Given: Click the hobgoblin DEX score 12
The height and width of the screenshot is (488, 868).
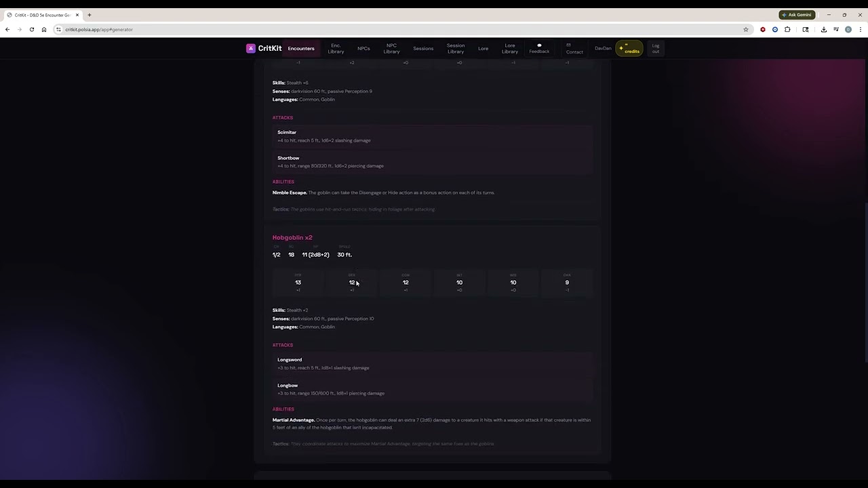Looking at the screenshot, I should click(351, 283).
